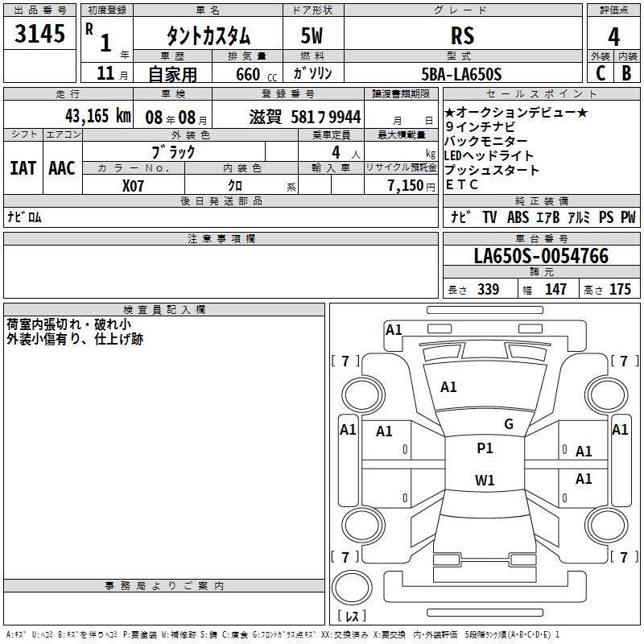Select the 自家用 usage value

(x=172, y=74)
